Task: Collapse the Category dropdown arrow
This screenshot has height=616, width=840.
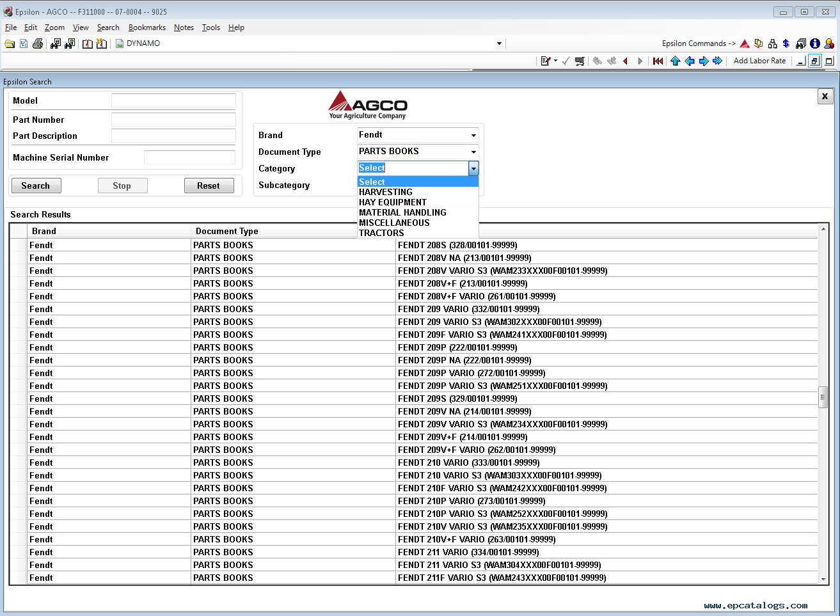Action: (473, 168)
